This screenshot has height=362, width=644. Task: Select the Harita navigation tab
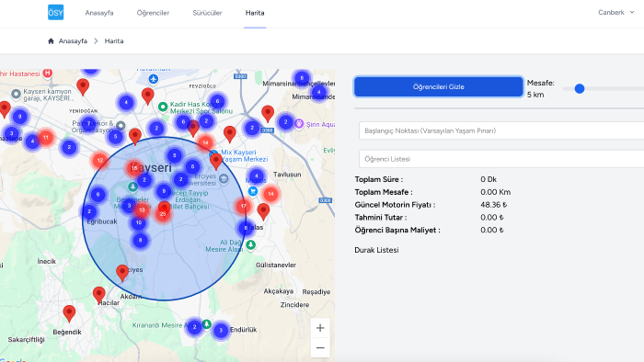255,13
